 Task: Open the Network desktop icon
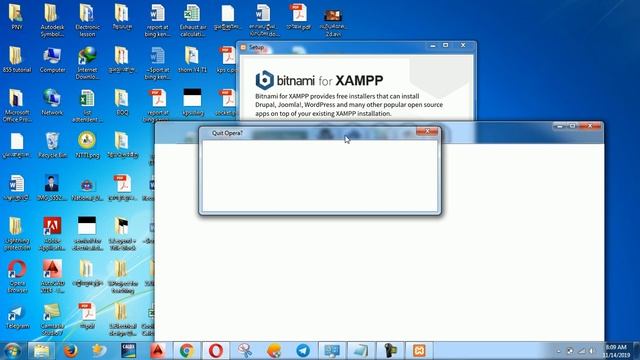[x=52, y=102]
